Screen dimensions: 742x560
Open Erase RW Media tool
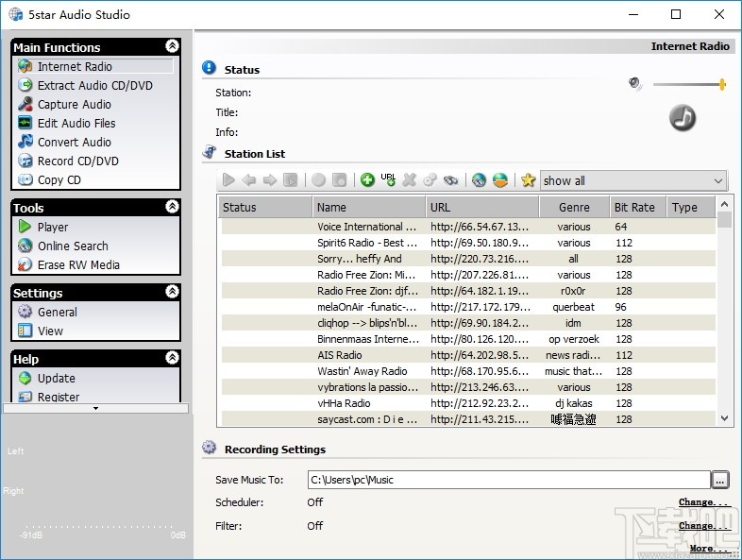coord(78,264)
